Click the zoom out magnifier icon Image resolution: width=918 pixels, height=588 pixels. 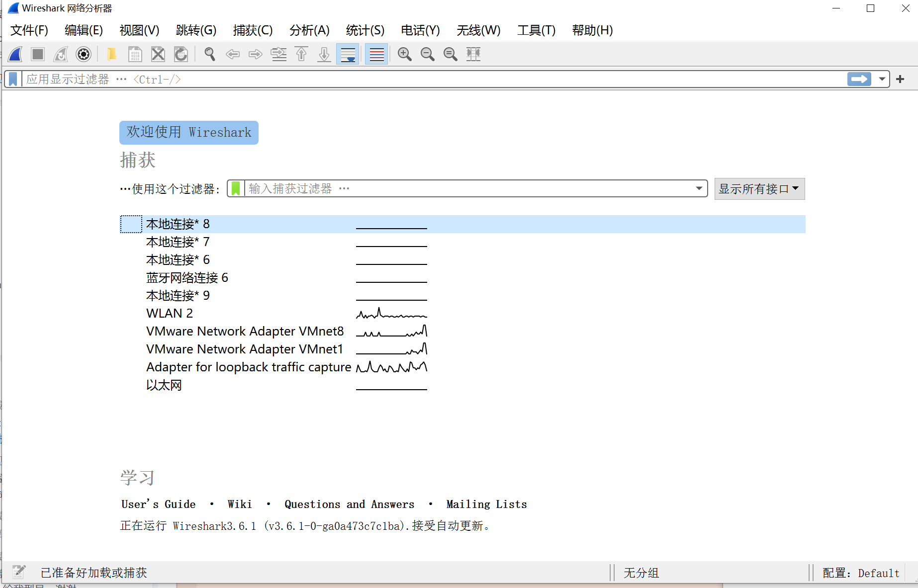tap(427, 54)
